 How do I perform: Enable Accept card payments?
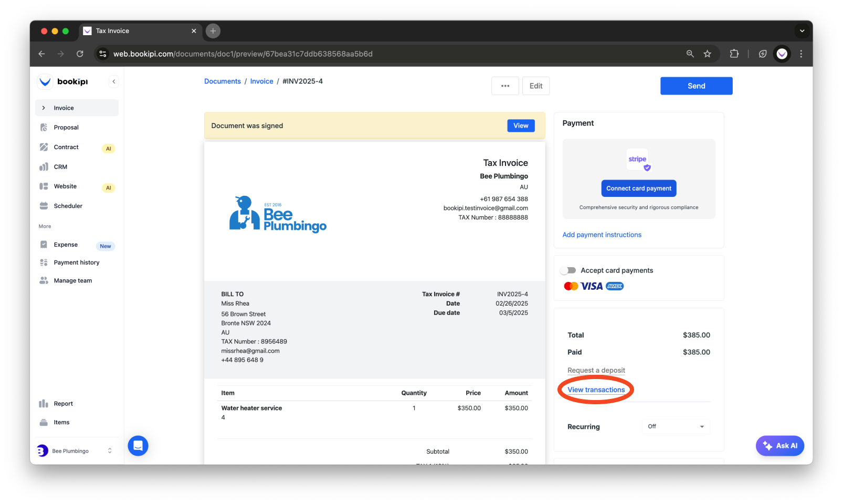pos(568,270)
